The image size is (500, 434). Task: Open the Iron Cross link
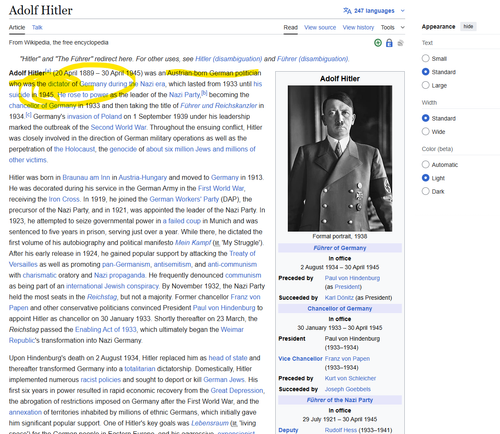point(64,199)
